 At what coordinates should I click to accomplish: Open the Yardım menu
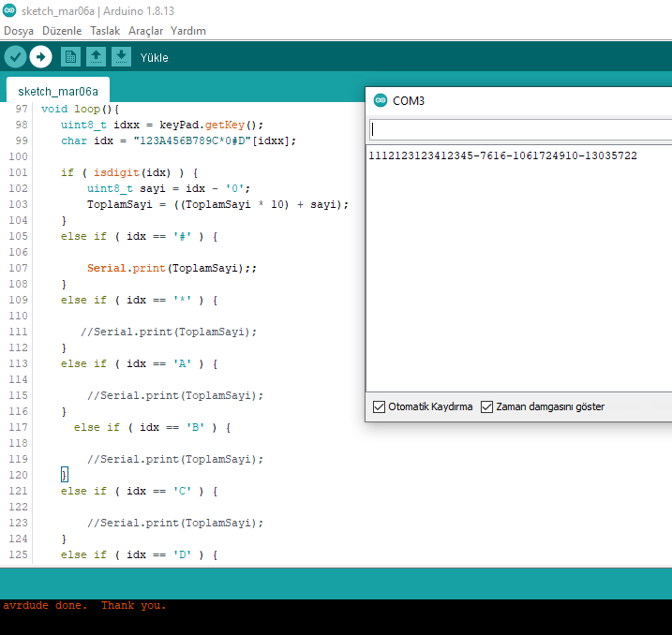click(187, 31)
